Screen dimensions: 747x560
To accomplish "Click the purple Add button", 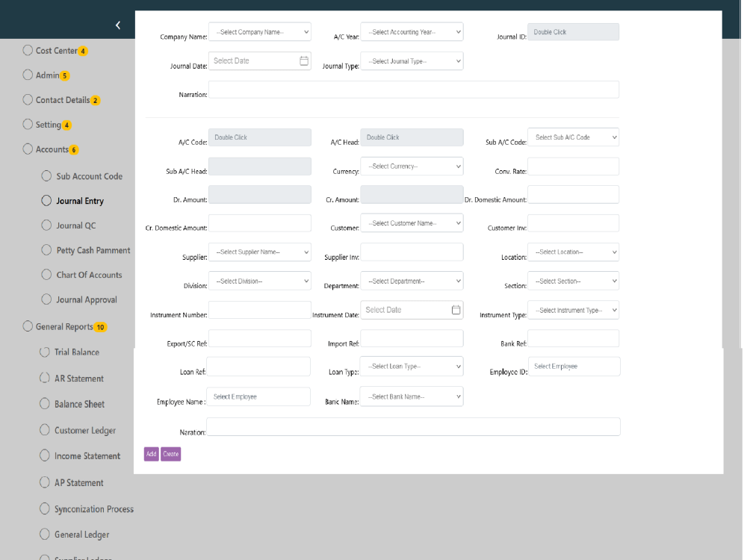I will tap(151, 454).
